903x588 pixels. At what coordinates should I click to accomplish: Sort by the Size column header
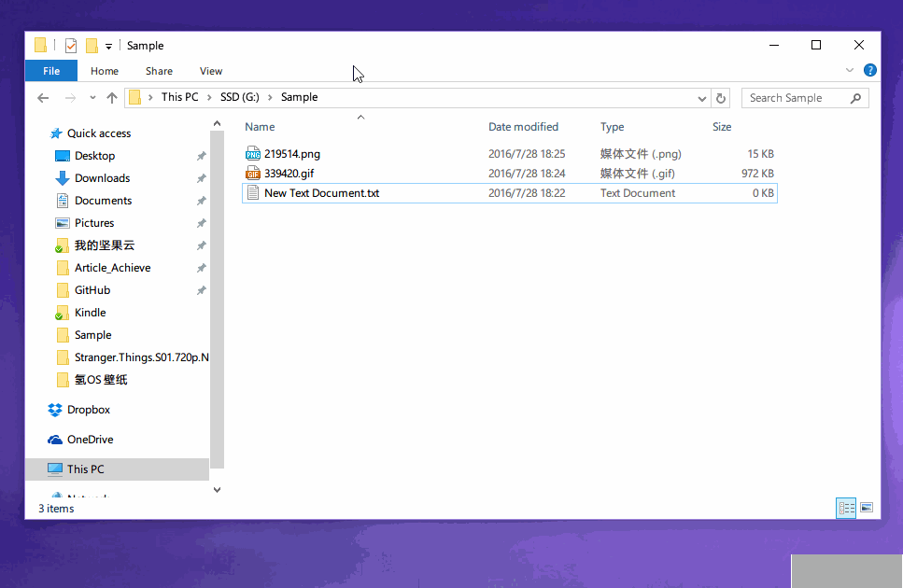tap(722, 127)
